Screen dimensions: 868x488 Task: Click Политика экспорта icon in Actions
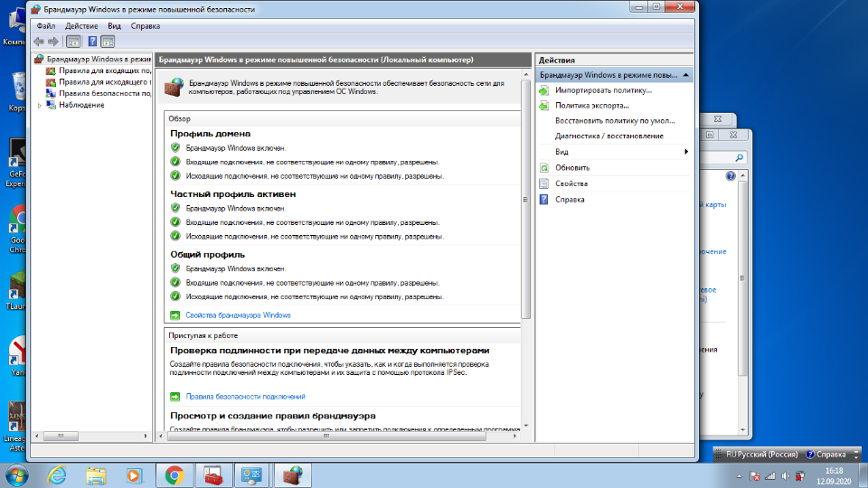544,106
